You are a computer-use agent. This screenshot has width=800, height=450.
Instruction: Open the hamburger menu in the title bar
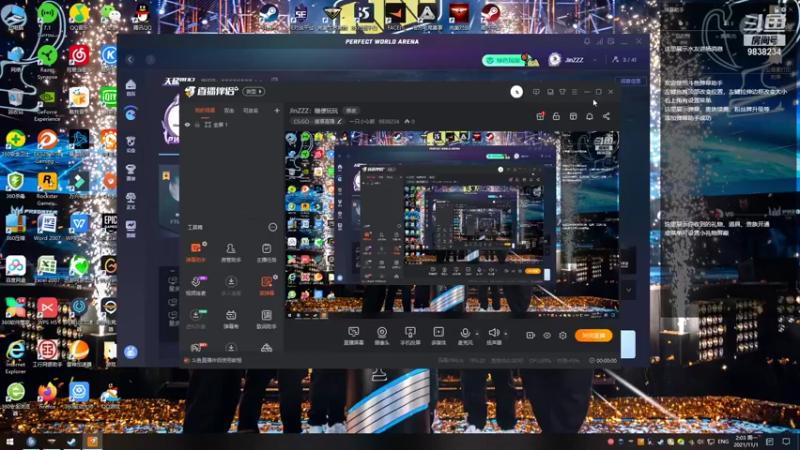(574, 92)
